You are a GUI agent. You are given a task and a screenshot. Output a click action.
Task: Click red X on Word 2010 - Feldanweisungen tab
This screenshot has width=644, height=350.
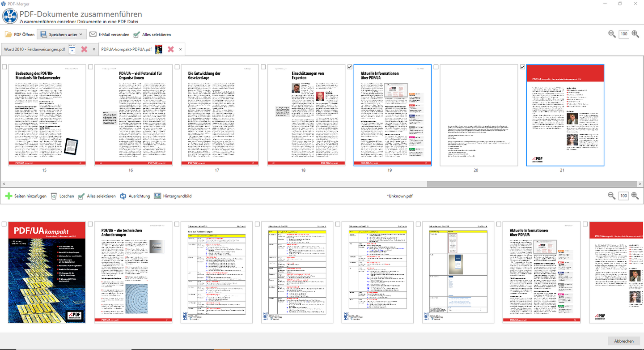coord(84,49)
